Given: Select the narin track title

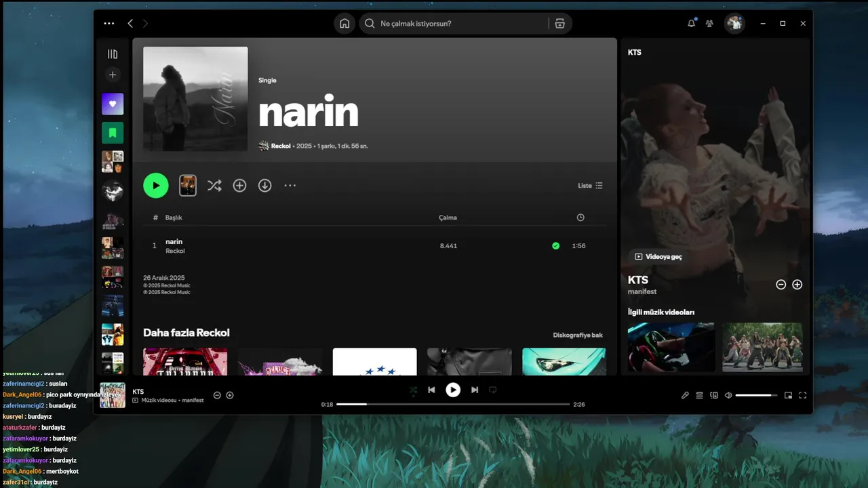Looking at the screenshot, I should click(174, 241).
